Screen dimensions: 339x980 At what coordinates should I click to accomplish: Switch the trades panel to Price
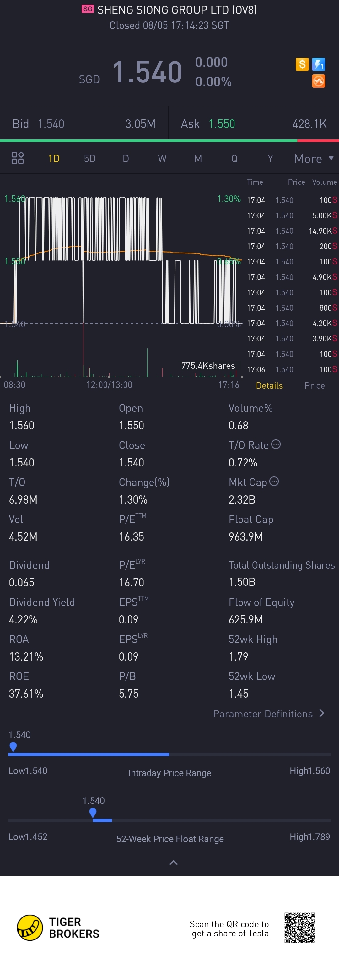point(314,385)
